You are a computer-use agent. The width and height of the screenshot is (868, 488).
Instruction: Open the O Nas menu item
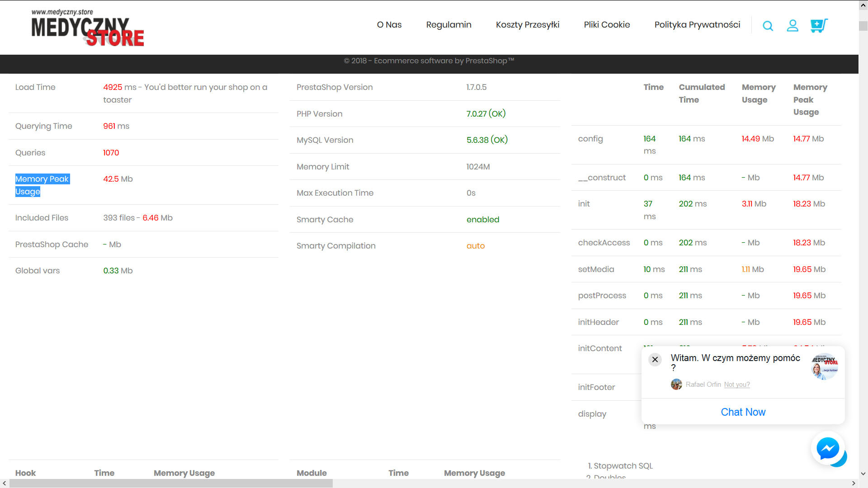click(x=389, y=25)
